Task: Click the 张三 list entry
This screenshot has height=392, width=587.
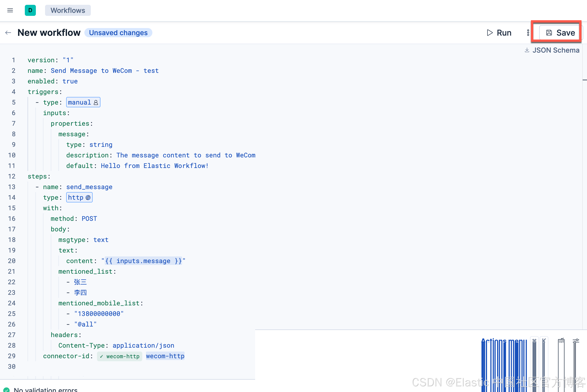Action: 80,282
